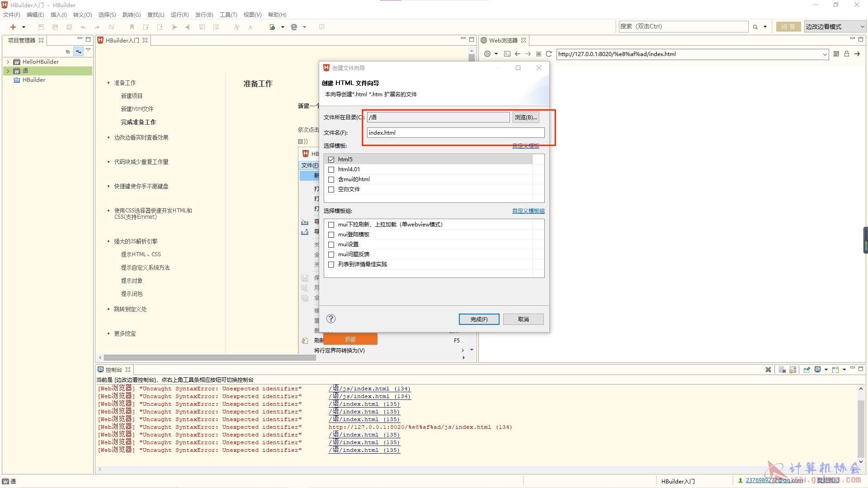Click the editor horizontal scrollbar thumb
Screen dimensions: 868x488
(x=210, y=357)
